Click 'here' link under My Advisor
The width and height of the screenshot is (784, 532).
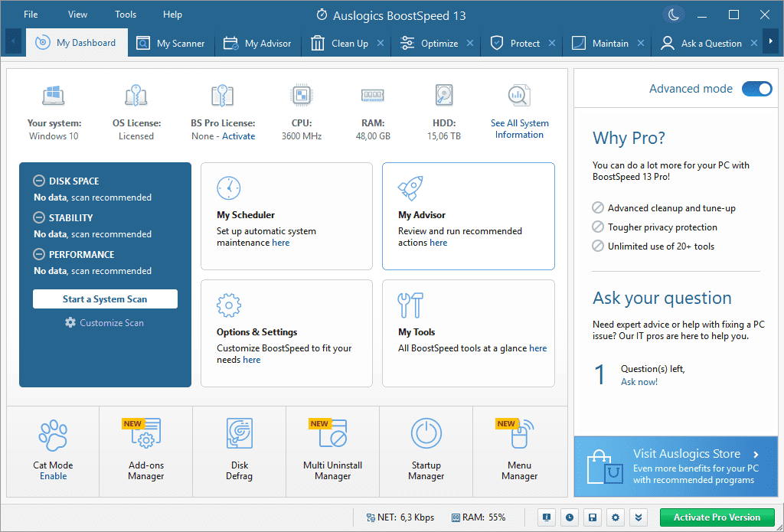pyautogui.click(x=439, y=243)
